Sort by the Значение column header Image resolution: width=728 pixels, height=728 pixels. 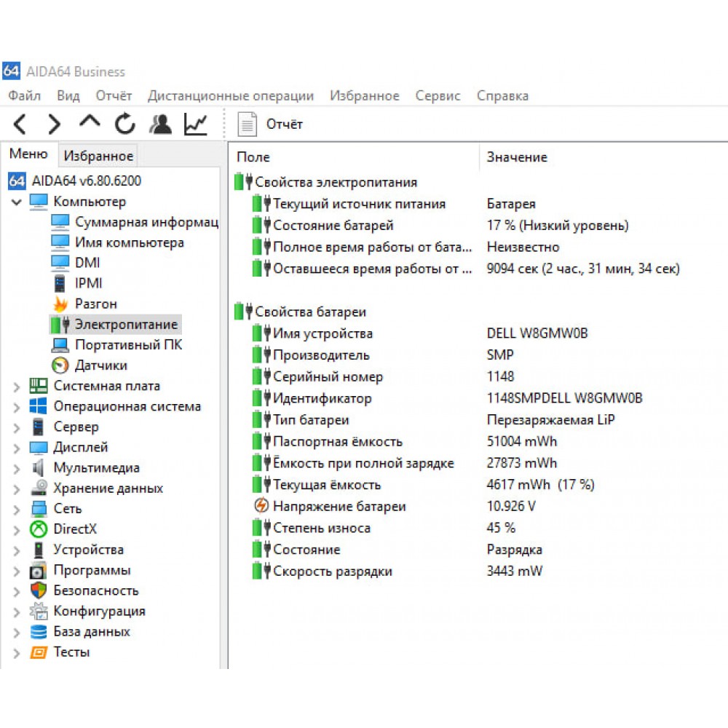coord(517,157)
